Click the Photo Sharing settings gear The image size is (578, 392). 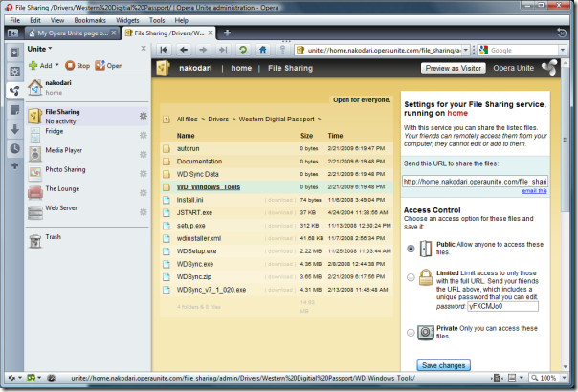[144, 173]
